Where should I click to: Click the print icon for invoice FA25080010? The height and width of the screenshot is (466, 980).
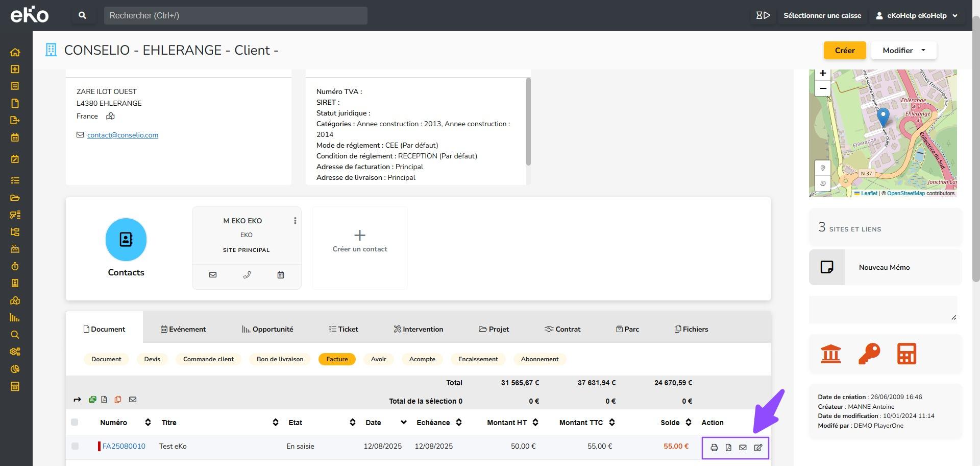point(714,448)
